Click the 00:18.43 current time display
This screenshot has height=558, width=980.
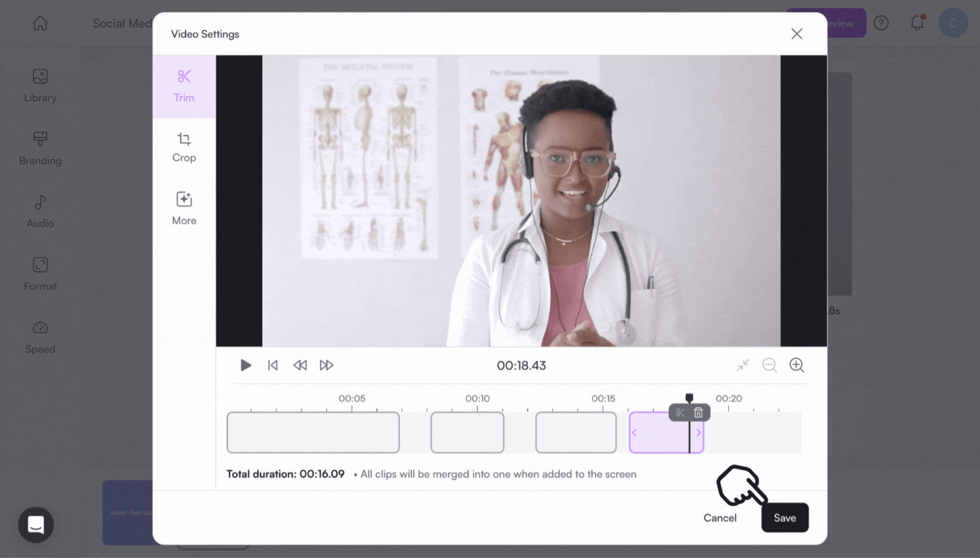pos(521,365)
